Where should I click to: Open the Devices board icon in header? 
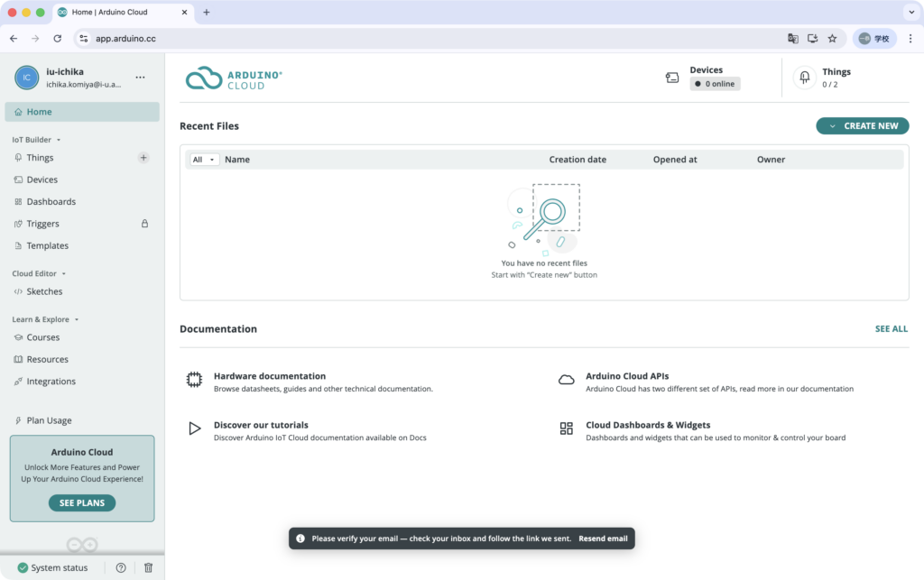672,78
